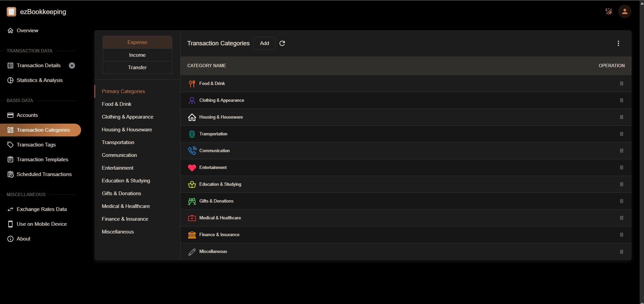Select Primary Categories in the category list

point(137,91)
